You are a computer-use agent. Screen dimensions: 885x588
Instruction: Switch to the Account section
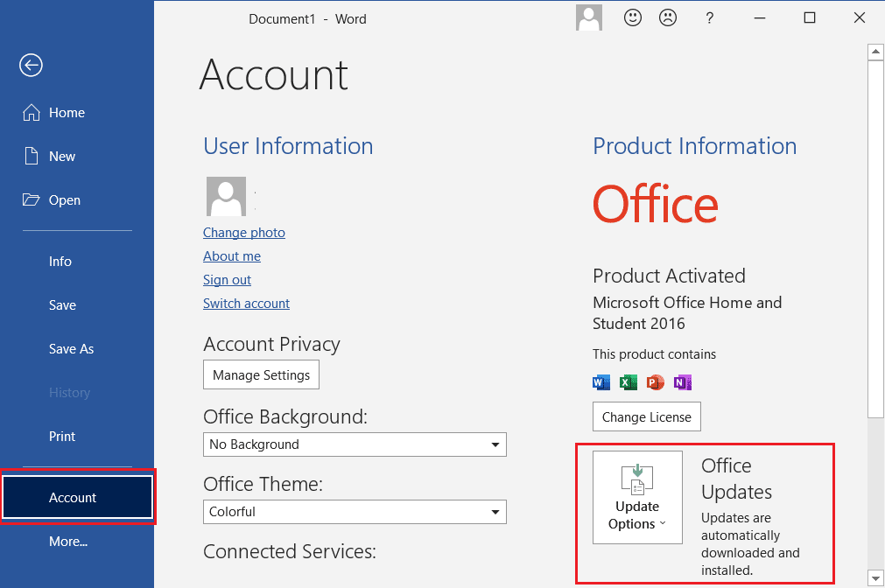click(73, 497)
